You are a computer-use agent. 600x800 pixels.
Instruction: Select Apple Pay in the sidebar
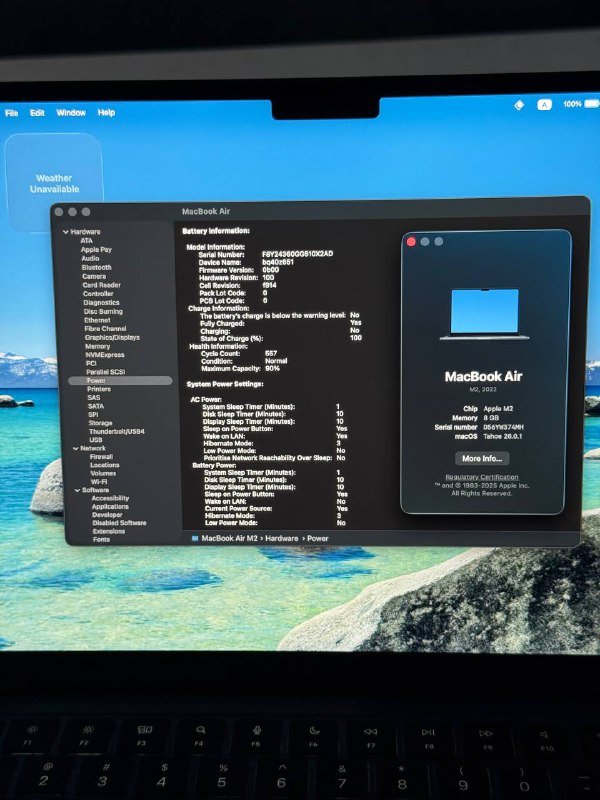(x=96, y=249)
